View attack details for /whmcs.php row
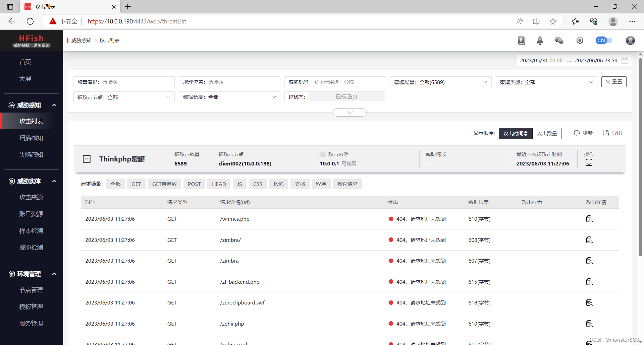Viewport: 644px width, 345px height. point(589,219)
